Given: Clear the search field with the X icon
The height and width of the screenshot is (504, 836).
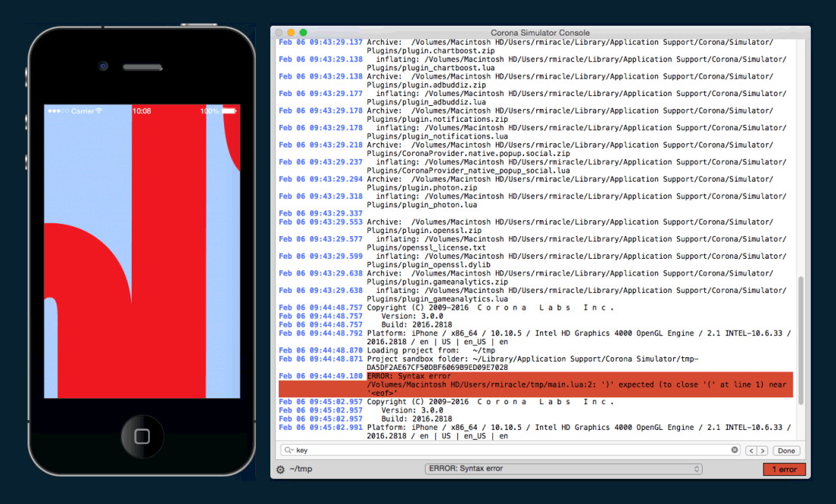Looking at the screenshot, I should coord(735,450).
